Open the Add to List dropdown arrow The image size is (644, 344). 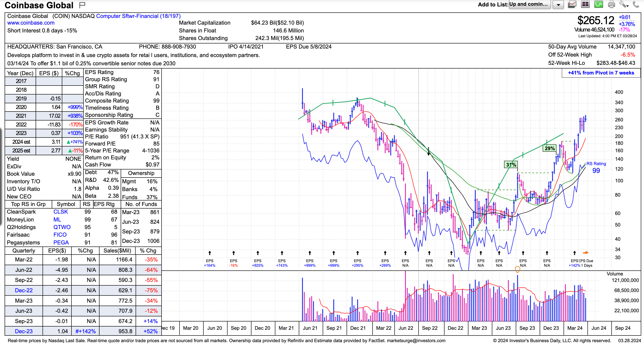558,5
